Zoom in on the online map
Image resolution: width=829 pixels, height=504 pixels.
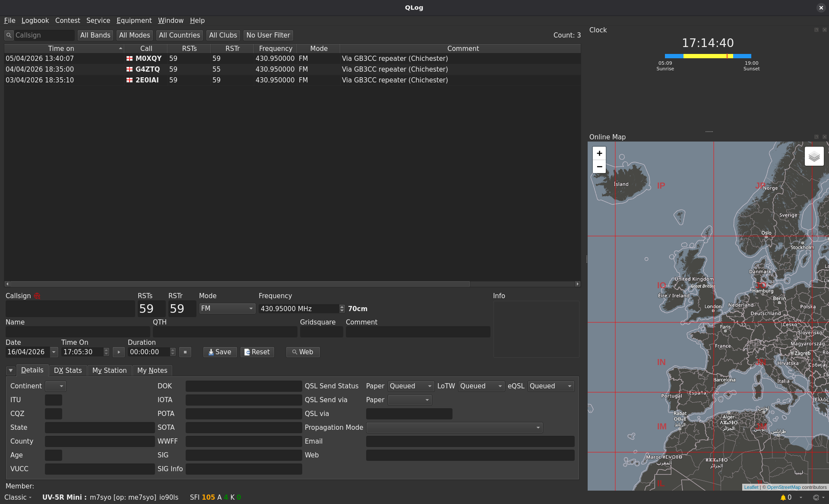pyautogui.click(x=599, y=154)
